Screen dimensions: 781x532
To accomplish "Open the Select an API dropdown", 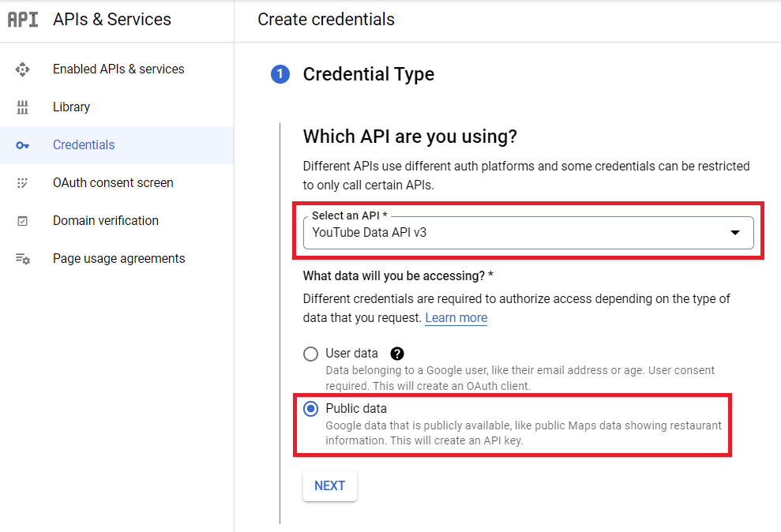I will [528, 232].
